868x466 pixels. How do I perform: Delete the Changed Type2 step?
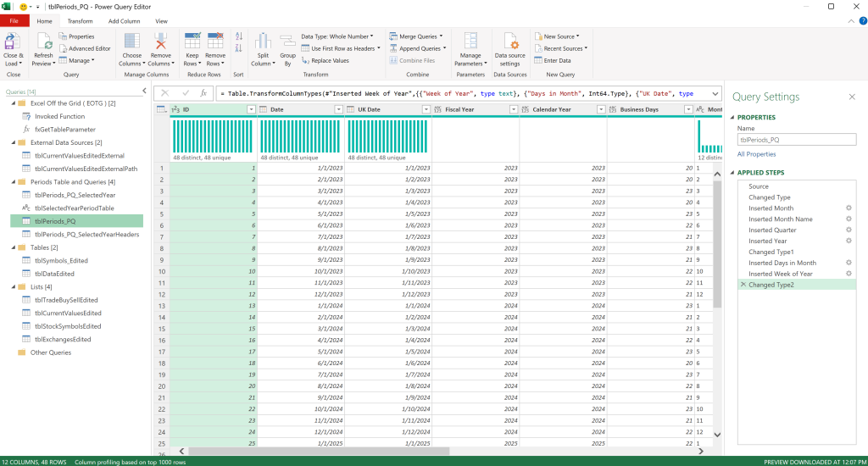coord(743,285)
